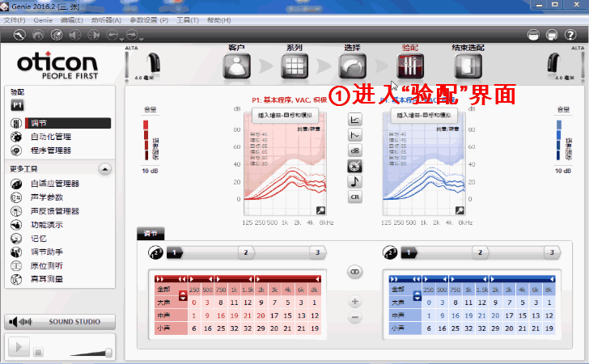Image resolution: width=589 pixels, height=364 pixels.
Task: Click the 调节 tab above the tables
Action: (150, 234)
